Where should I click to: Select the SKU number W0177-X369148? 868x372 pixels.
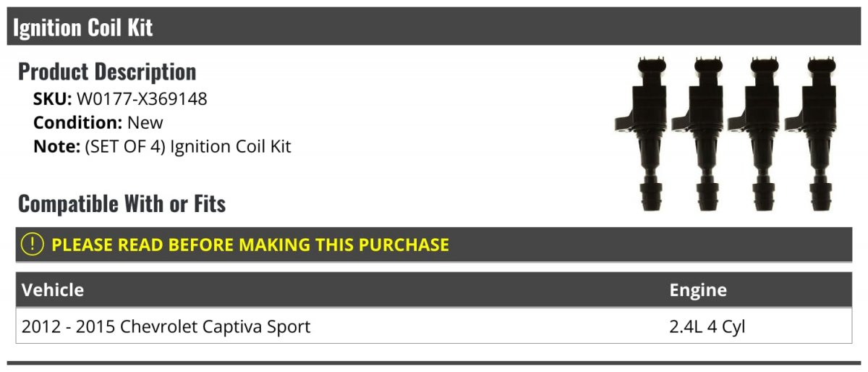point(142,99)
